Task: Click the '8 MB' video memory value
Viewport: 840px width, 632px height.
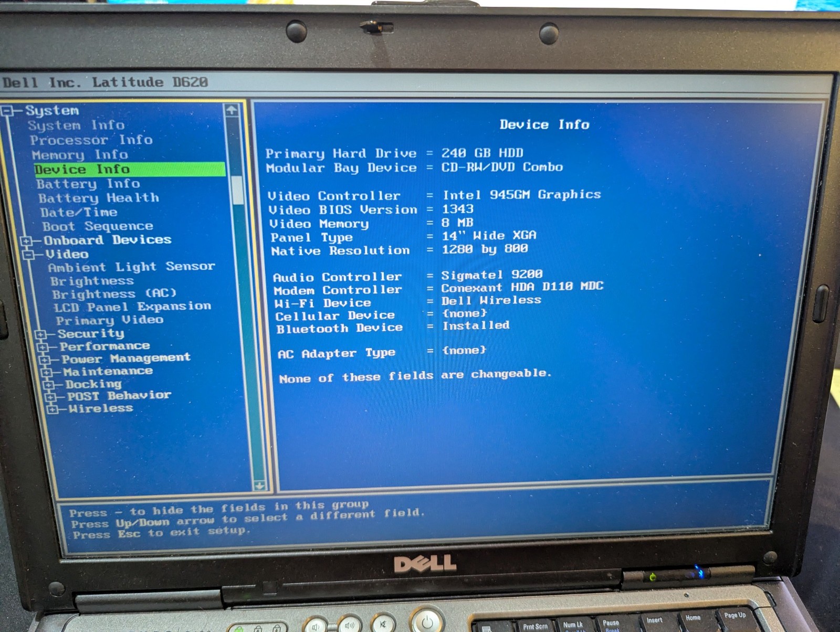Action: pos(458,223)
